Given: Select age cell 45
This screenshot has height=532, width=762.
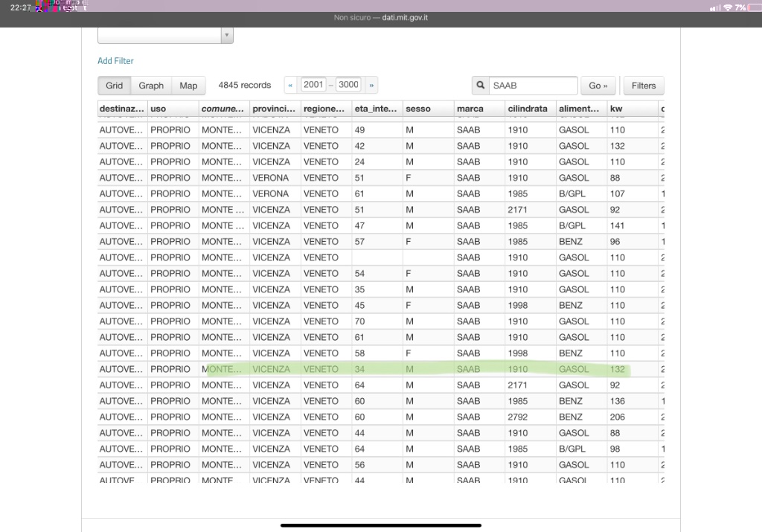Looking at the screenshot, I should (377, 305).
